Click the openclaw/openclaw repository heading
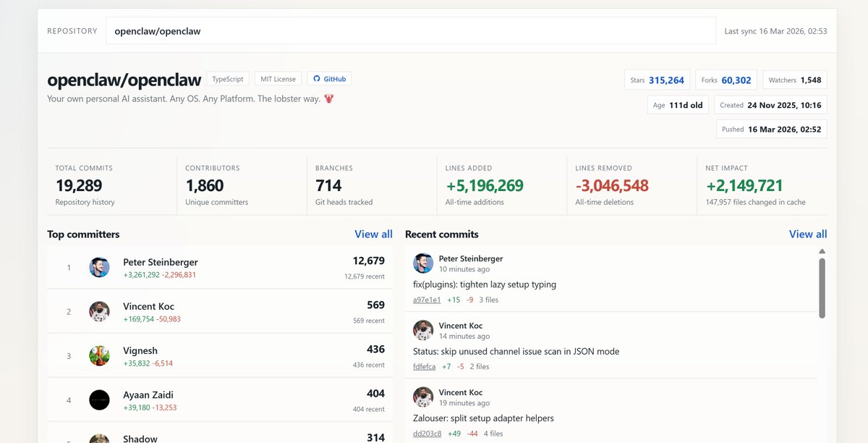Screen dimensions: 868x443 pyautogui.click(x=124, y=80)
